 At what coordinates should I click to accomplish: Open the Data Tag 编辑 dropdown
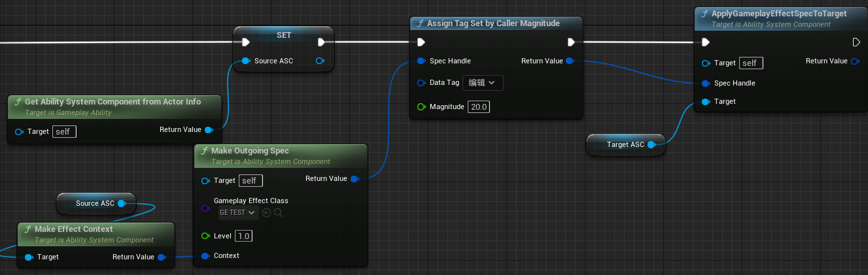click(x=483, y=83)
